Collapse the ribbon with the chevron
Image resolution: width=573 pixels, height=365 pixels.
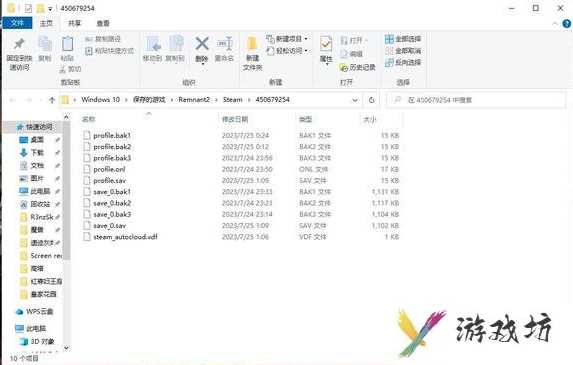point(555,24)
